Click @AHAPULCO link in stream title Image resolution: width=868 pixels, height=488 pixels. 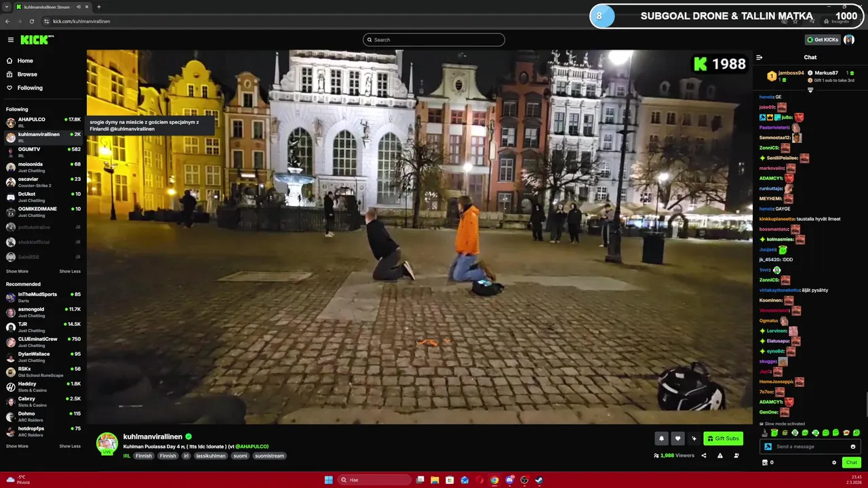point(252,447)
